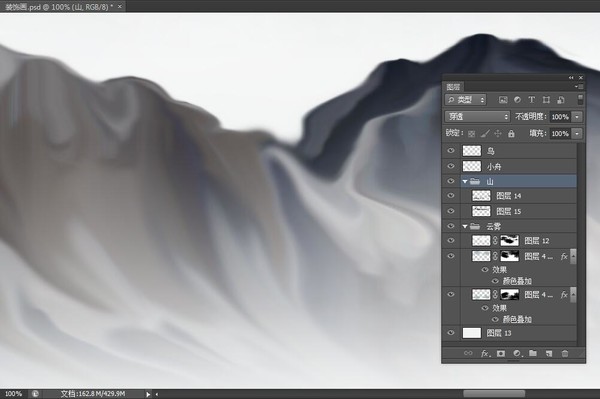
Task: Collapse the 云雾 group triangle
Action: click(465, 226)
